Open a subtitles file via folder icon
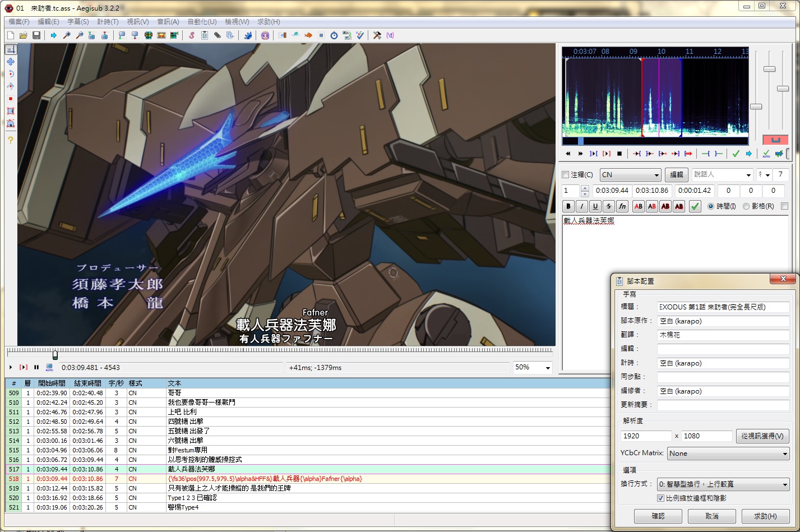 coord(23,35)
